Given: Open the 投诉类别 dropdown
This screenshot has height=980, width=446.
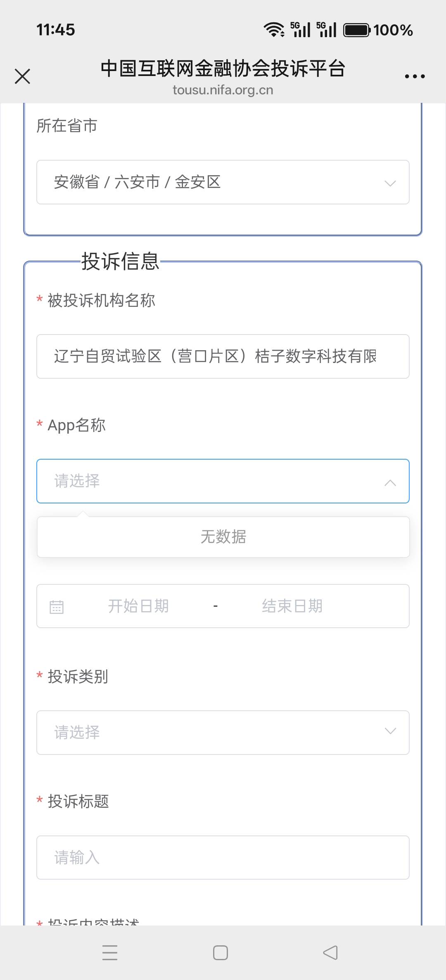Looking at the screenshot, I should [223, 732].
